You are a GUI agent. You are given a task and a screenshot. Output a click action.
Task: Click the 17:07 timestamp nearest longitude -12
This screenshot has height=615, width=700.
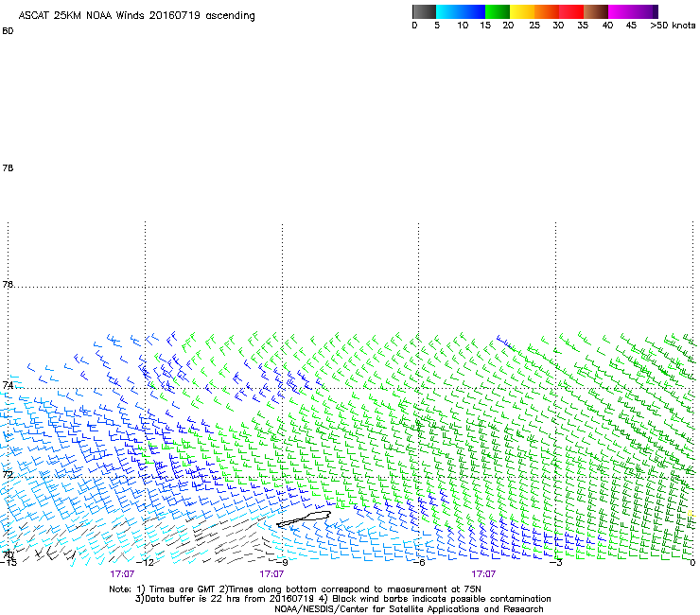(122, 574)
